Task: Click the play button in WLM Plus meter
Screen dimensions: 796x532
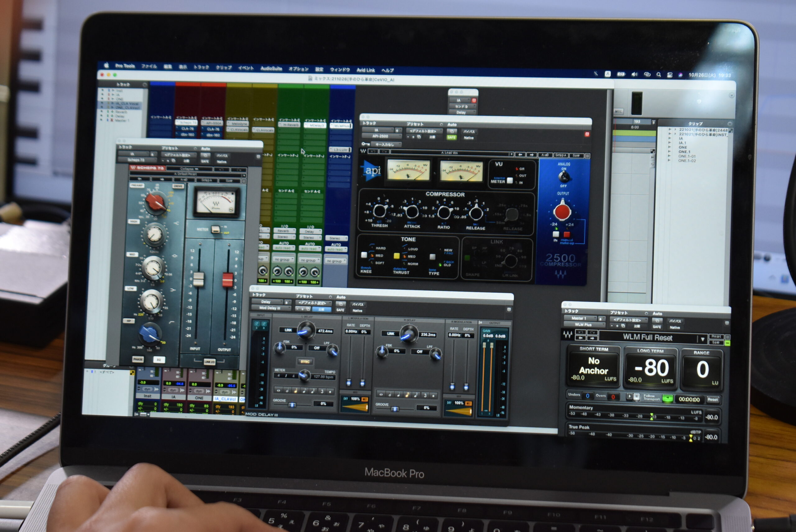Action: [629, 396]
